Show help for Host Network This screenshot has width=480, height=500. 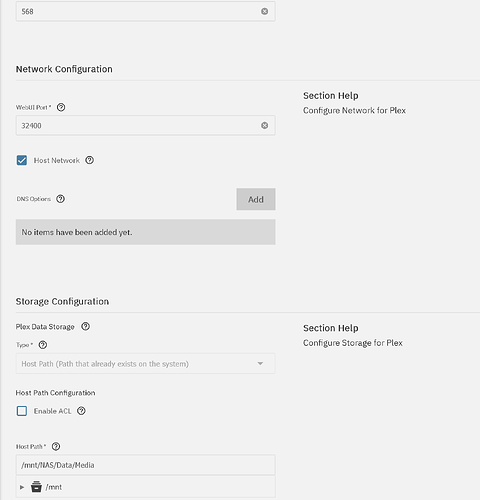[89, 160]
